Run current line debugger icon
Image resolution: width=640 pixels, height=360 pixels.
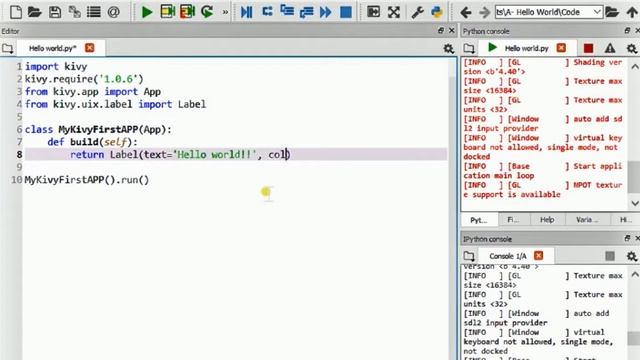[267, 12]
